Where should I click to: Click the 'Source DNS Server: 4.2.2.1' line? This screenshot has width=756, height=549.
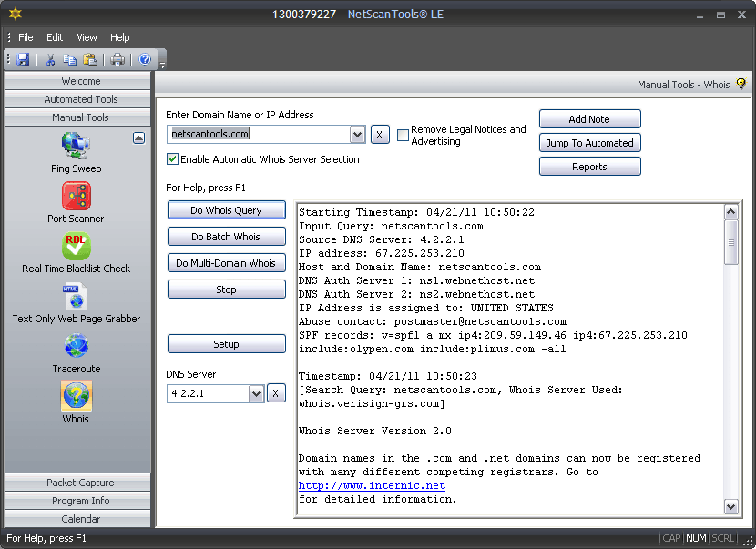click(x=382, y=239)
